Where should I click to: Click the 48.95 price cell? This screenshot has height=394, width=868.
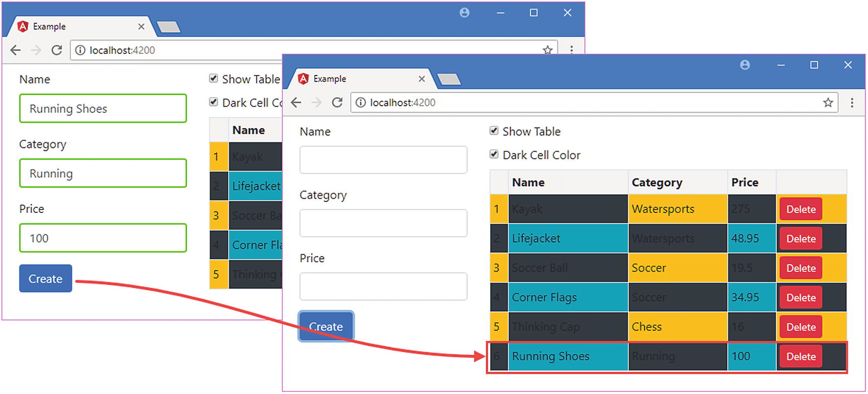tap(752, 239)
